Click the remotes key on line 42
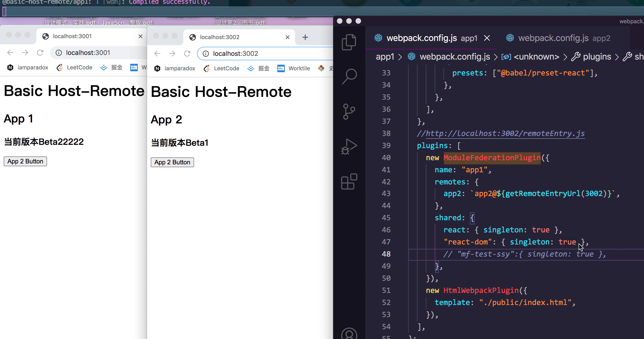 pos(450,182)
